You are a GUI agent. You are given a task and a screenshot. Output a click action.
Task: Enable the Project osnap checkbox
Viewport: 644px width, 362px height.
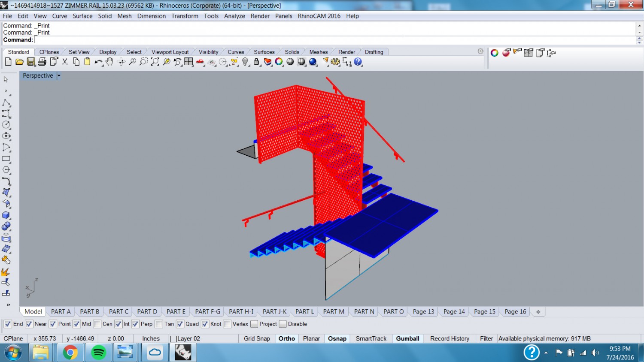[x=254, y=324]
